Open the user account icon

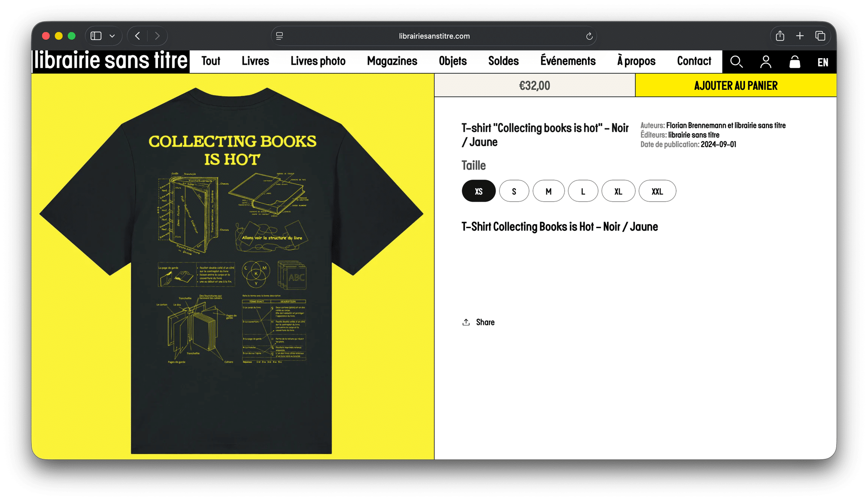tap(766, 62)
